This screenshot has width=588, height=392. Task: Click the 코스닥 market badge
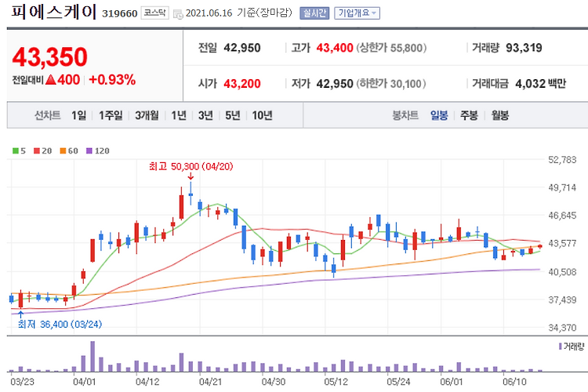click(155, 13)
